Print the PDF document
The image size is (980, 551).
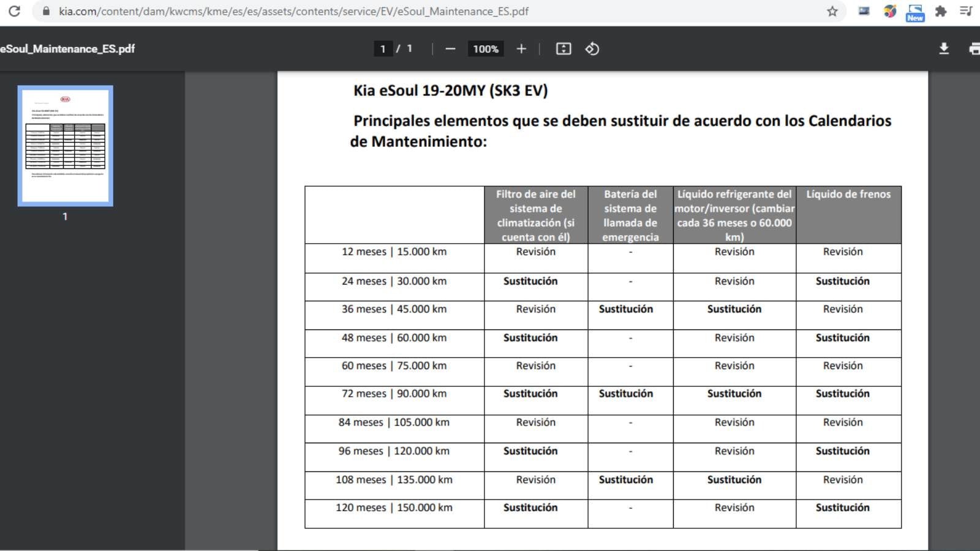point(974,49)
